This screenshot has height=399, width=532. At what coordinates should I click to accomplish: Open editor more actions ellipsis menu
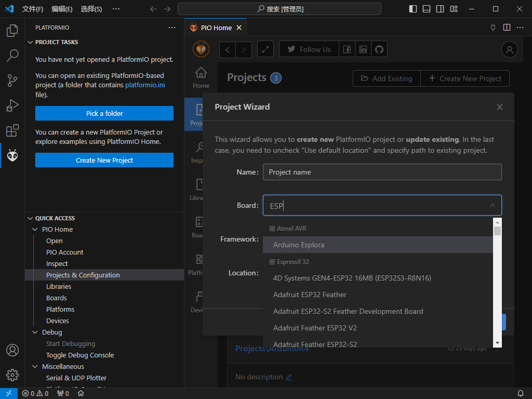(520, 28)
